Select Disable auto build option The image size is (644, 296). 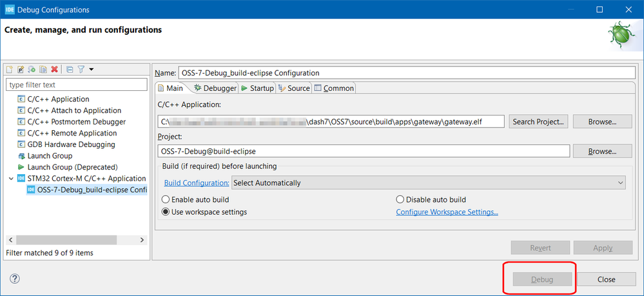400,200
